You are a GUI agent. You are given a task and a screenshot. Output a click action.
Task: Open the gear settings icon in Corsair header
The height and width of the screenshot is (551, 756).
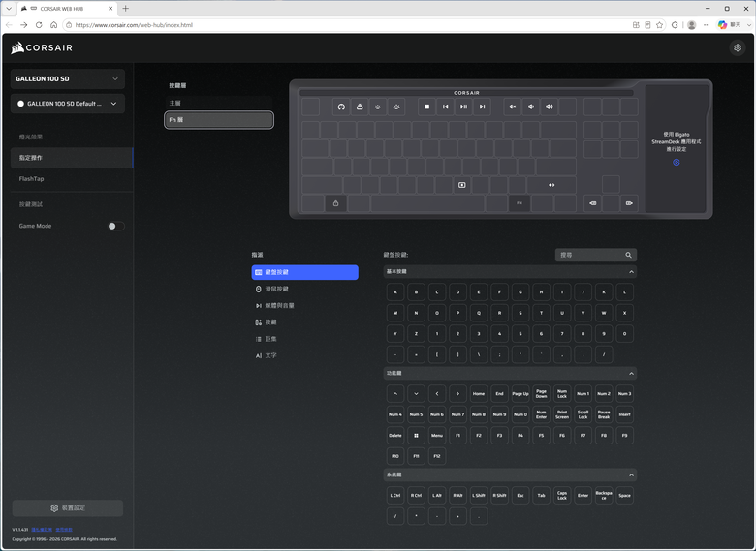tap(738, 47)
